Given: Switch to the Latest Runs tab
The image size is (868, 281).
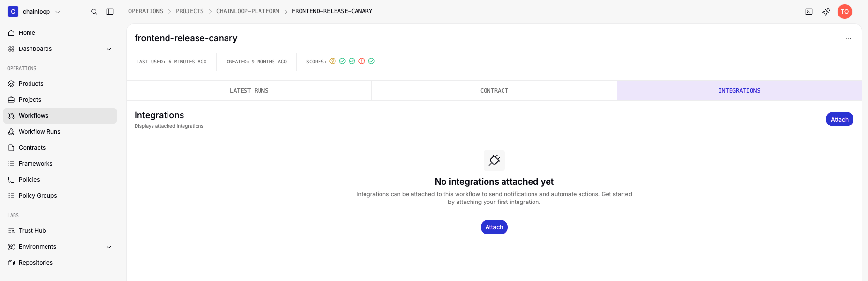Looking at the screenshot, I should pyautogui.click(x=249, y=91).
